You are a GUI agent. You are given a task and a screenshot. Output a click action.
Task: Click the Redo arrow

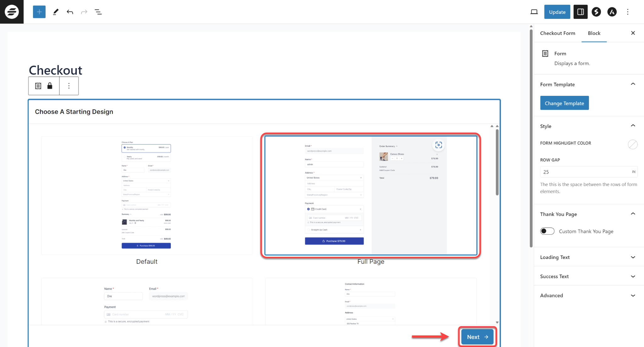tap(84, 12)
